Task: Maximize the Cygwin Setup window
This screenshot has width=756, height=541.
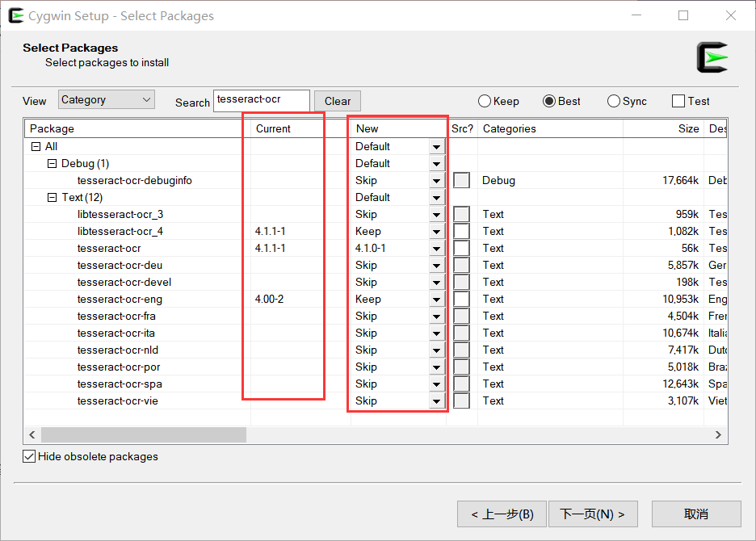Action: coord(683,15)
